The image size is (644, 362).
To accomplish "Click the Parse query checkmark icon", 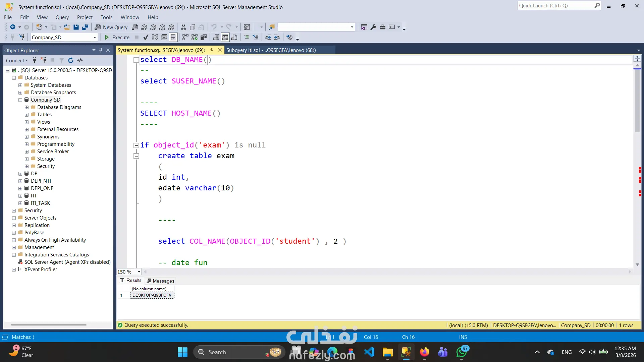I will tap(146, 37).
